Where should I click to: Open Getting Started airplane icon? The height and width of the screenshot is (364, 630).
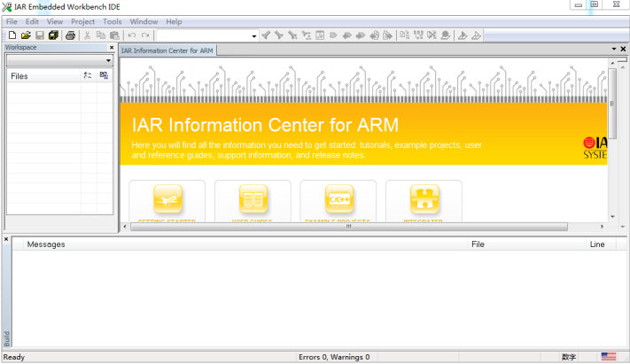(x=167, y=199)
